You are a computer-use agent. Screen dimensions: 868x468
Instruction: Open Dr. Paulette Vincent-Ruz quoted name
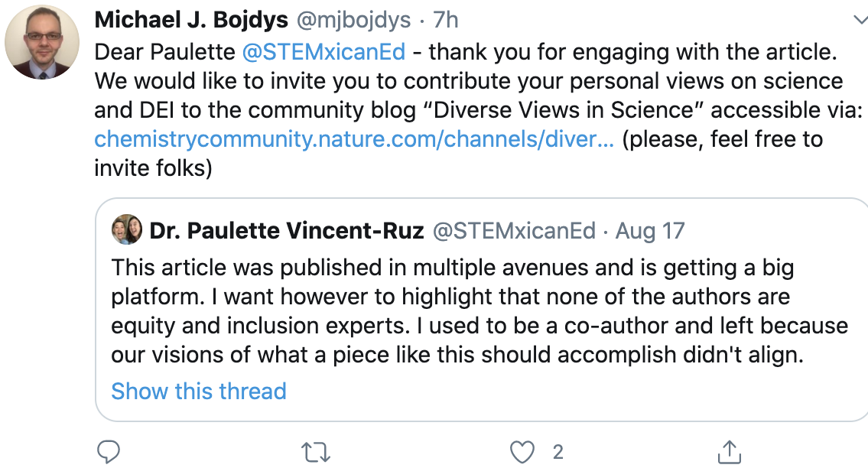(287, 230)
